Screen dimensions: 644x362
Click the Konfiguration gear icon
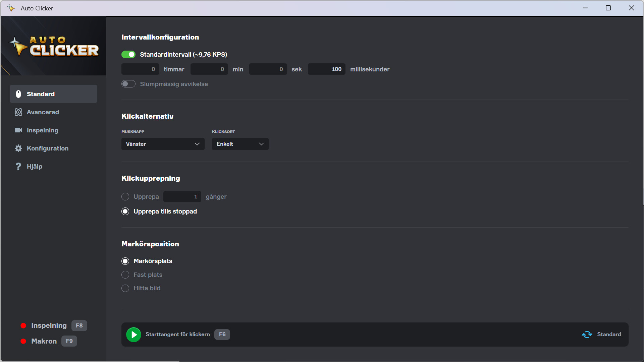pos(18,148)
